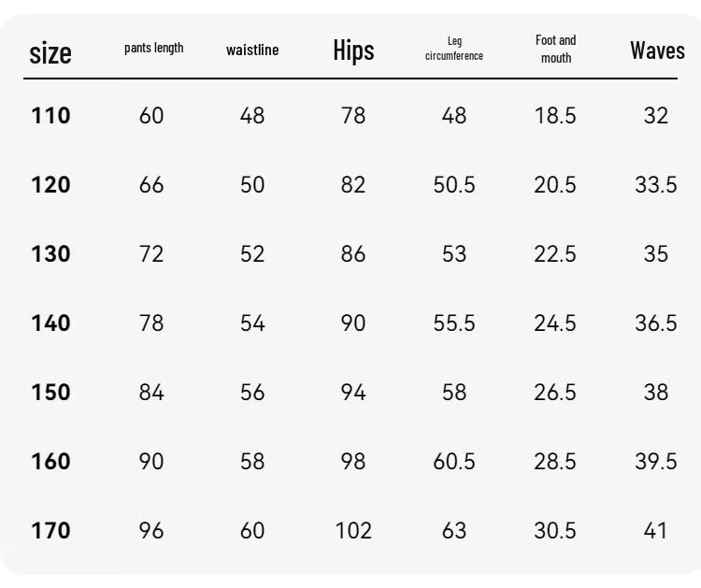Select waistline value 52
The image size is (701, 588).
pos(252,254)
